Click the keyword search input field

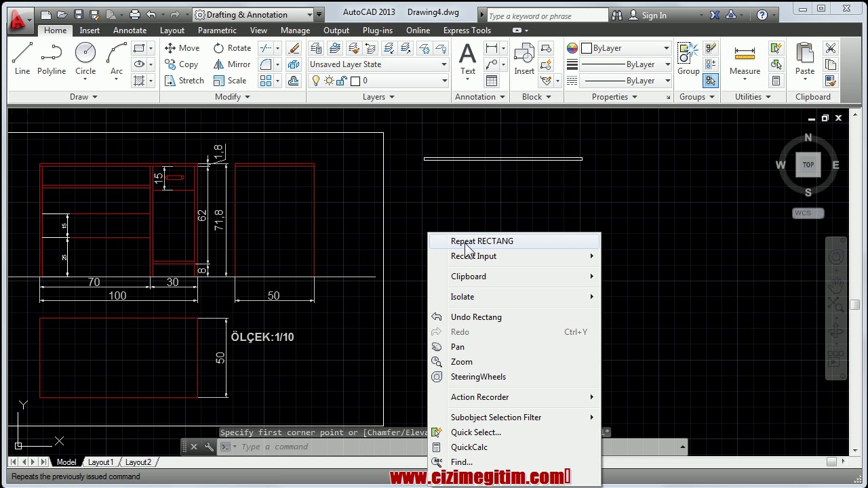(x=547, y=16)
